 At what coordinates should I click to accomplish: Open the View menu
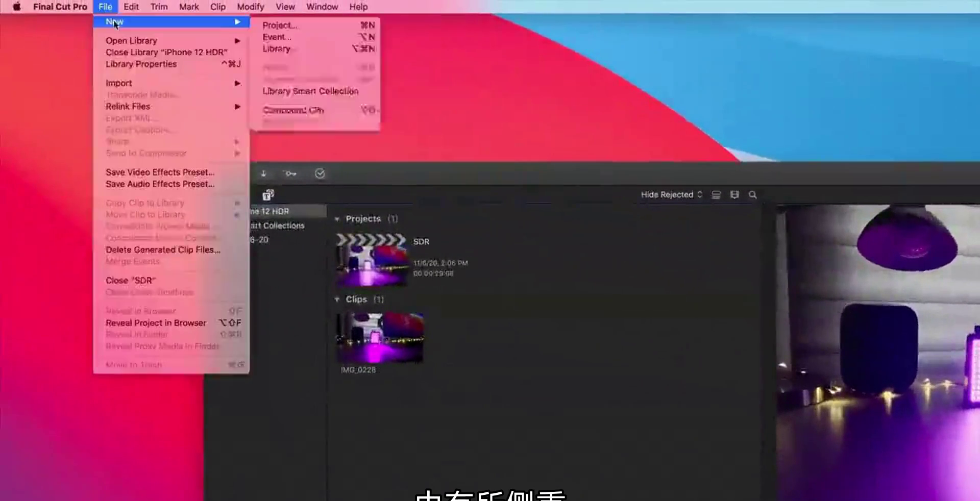285,7
